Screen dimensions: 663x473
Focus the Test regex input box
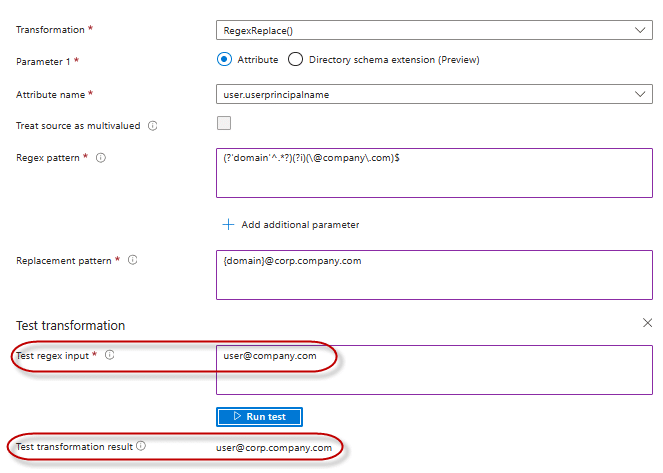(x=434, y=370)
